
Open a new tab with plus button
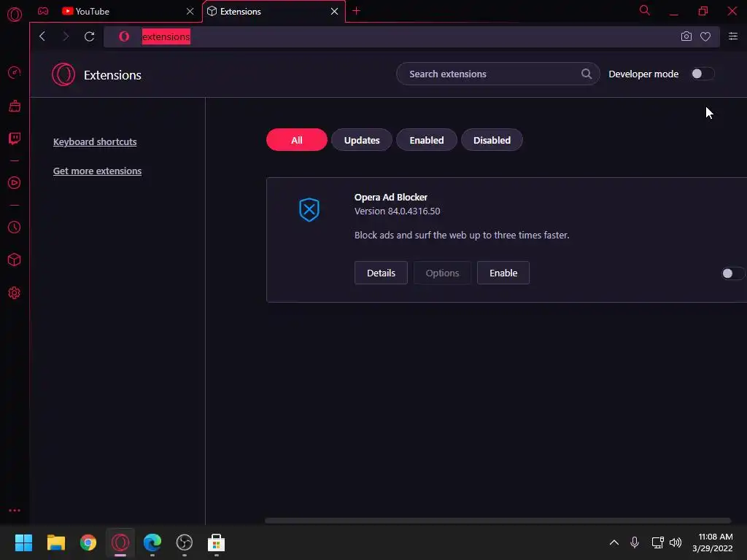[356, 11]
